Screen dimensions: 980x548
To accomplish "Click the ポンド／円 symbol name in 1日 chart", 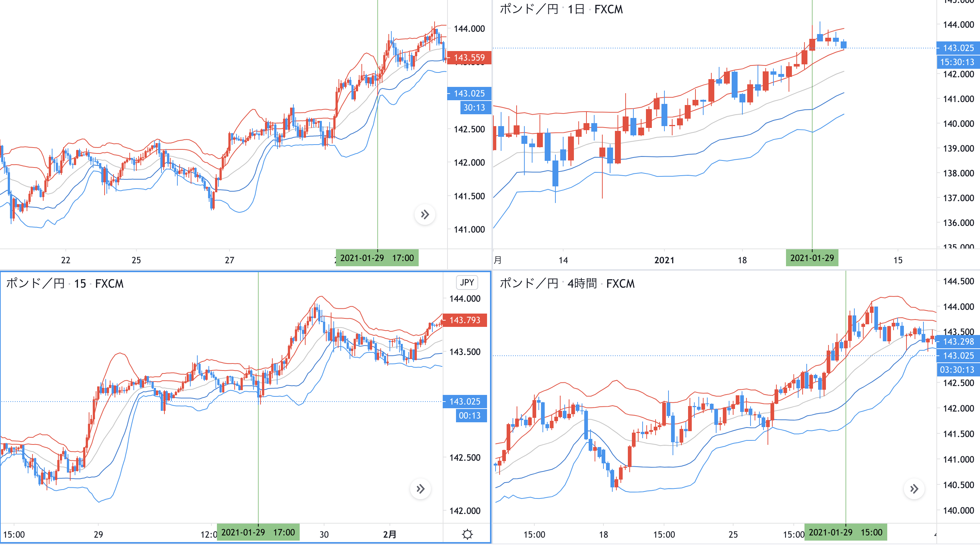I will pyautogui.click(x=529, y=9).
